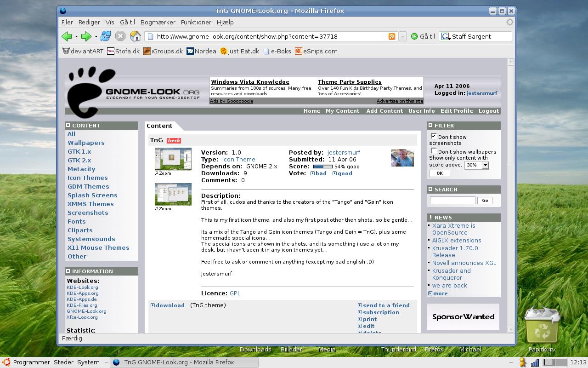Click the Logout link
This screenshot has height=368, width=588.
click(x=488, y=111)
